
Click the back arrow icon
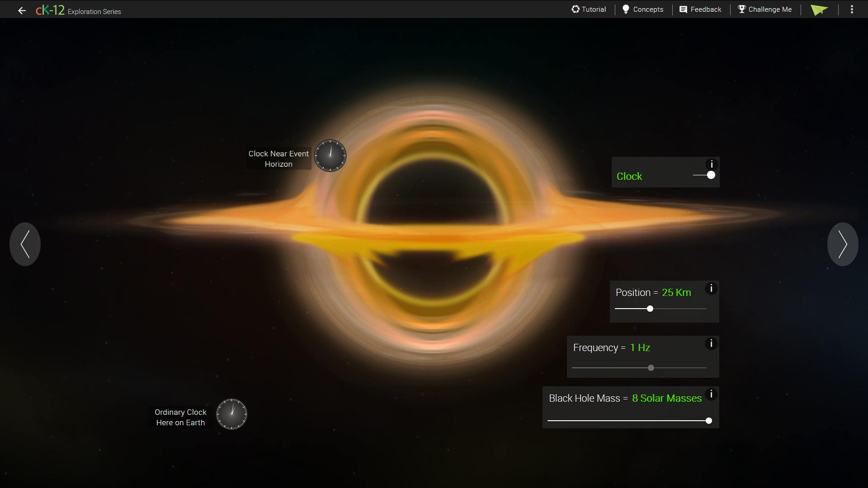tap(22, 10)
